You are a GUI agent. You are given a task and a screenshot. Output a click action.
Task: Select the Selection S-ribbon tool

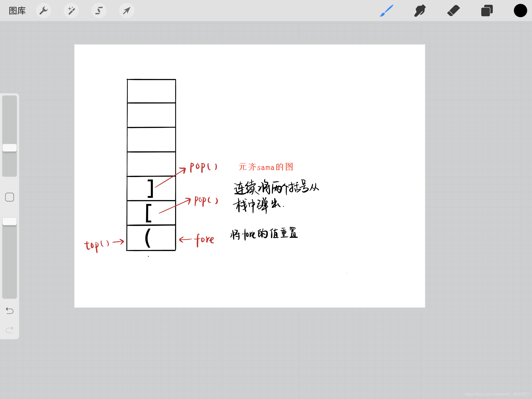(99, 11)
